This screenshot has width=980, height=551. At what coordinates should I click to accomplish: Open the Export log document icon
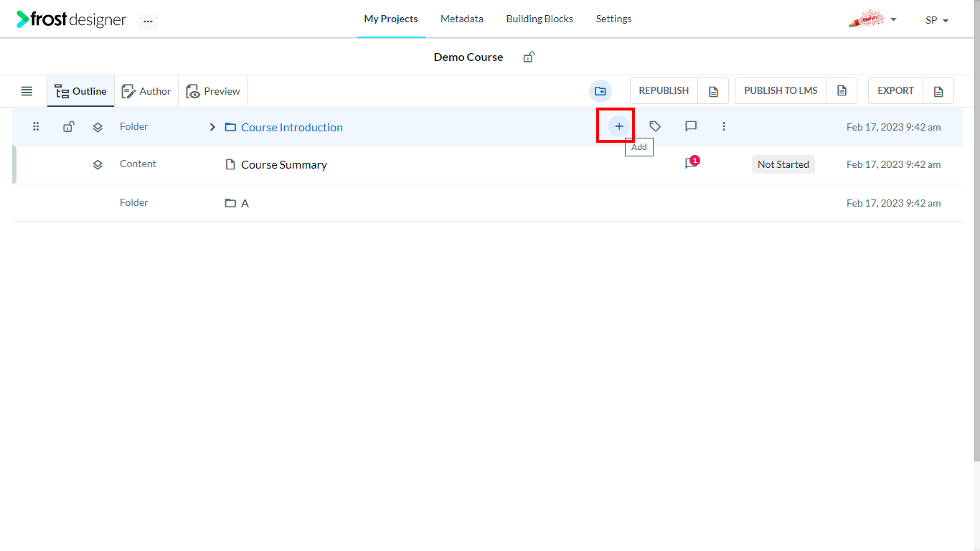938,91
